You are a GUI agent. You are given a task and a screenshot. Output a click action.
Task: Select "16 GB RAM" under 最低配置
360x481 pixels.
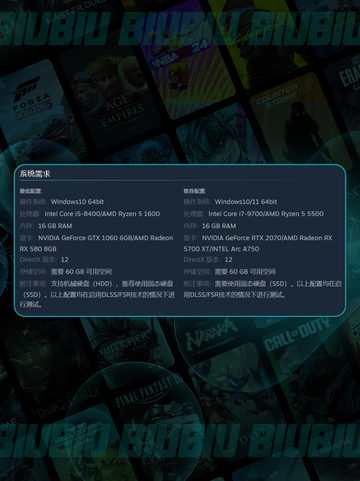click(55, 226)
